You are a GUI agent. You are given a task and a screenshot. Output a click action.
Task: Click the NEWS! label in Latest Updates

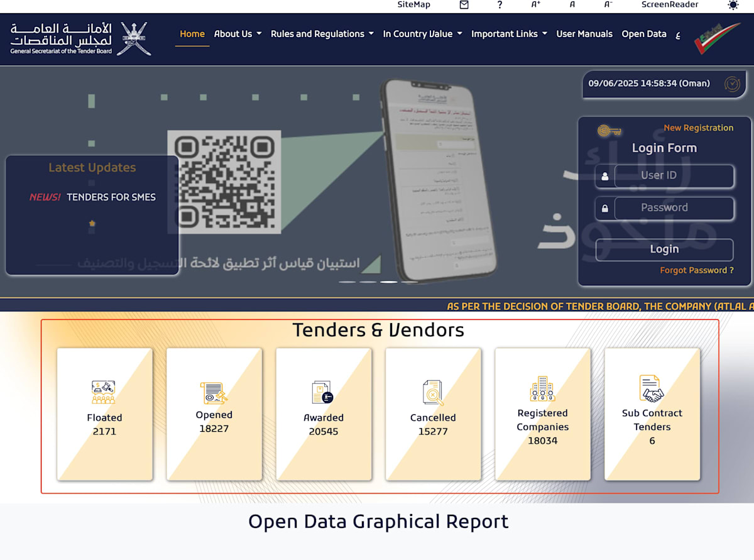[45, 197]
